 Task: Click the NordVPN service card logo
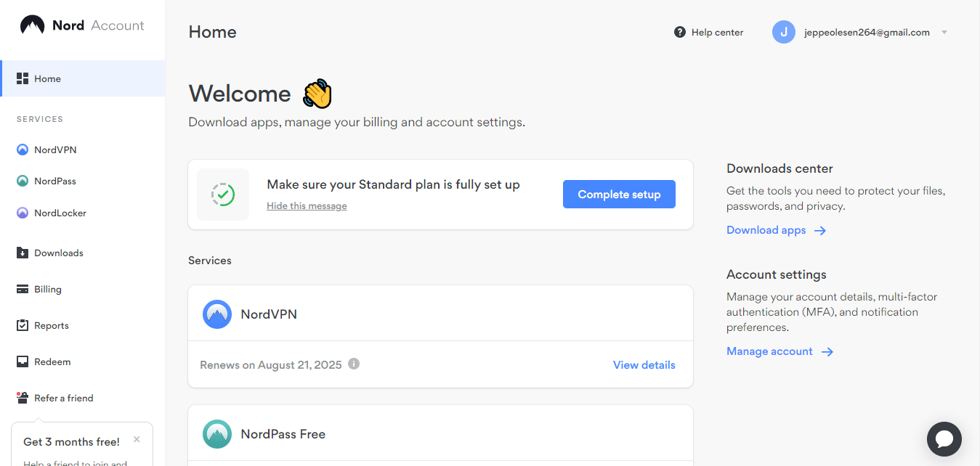point(217,314)
